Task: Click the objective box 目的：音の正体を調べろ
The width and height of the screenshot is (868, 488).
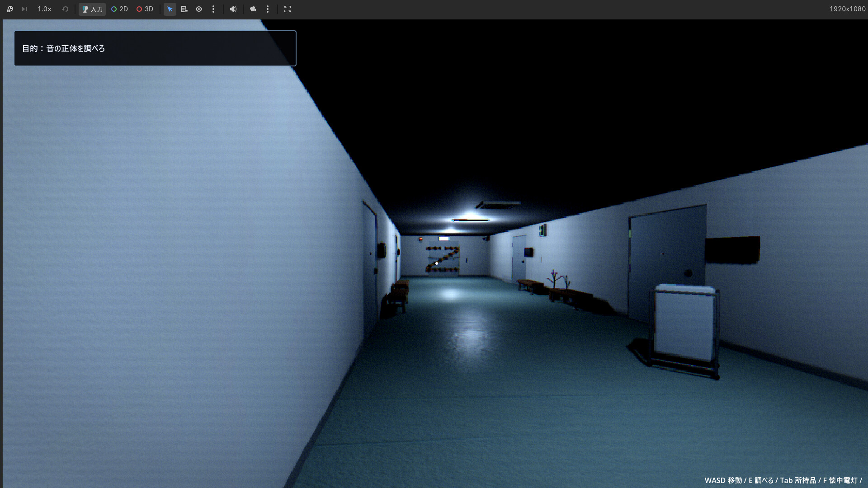Action: 155,48
